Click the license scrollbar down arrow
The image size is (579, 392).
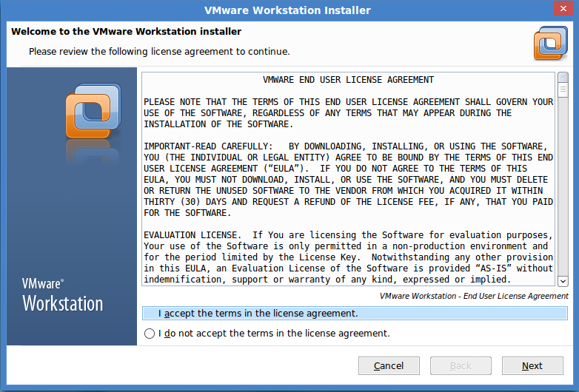coord(563,281)
